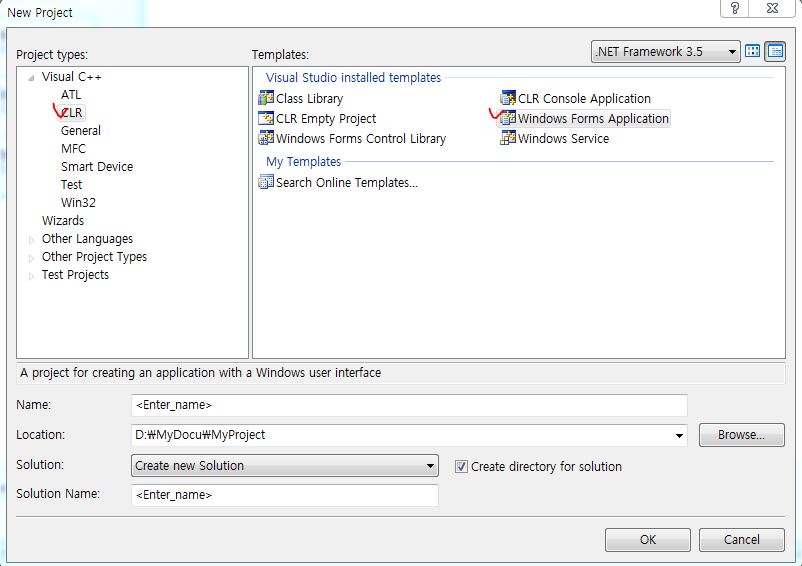Select ATL project type
This screenshot has height=566, width=802.
[x=71, y=95]
